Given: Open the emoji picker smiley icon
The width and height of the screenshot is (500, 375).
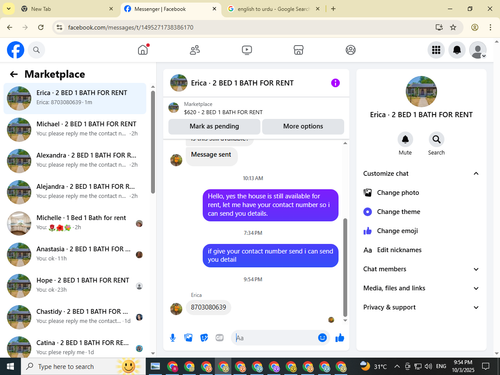Looking at the screenshot, I should (322, 338).
